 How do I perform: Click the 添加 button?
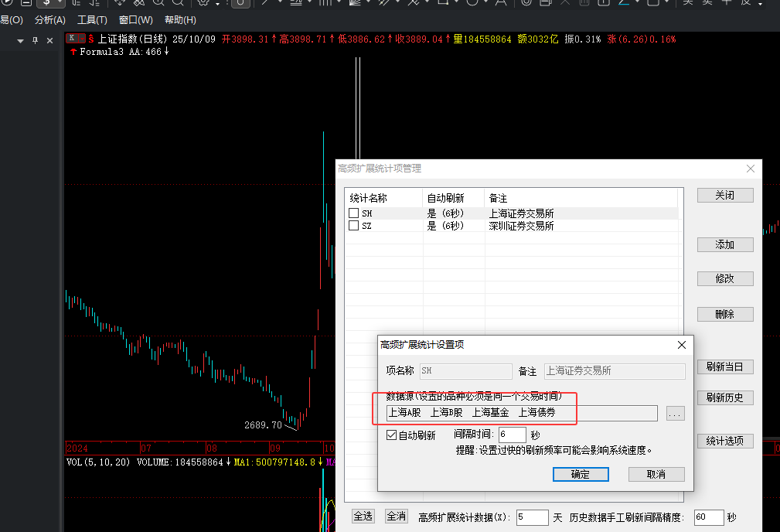(725, 244)
